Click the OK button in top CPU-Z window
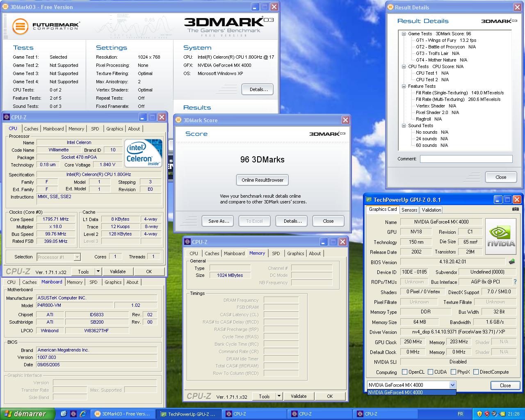Screen dimensions: 525x420 point(149,271)
